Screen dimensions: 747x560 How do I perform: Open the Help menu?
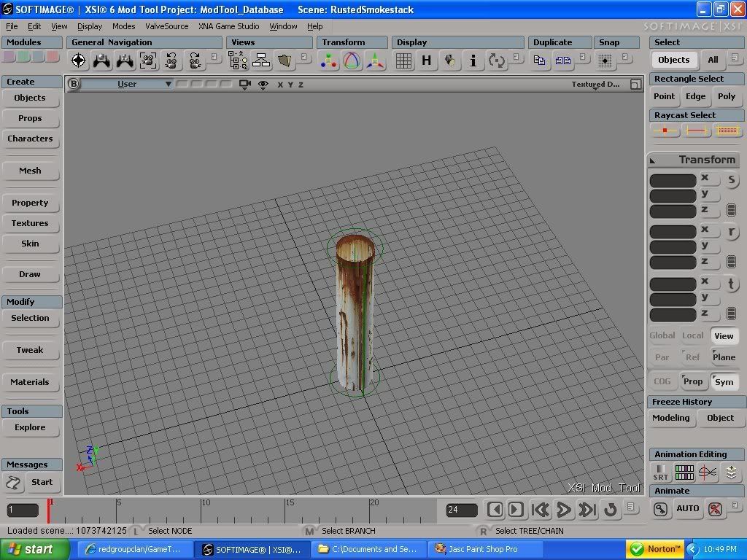[x=314, y=26]
